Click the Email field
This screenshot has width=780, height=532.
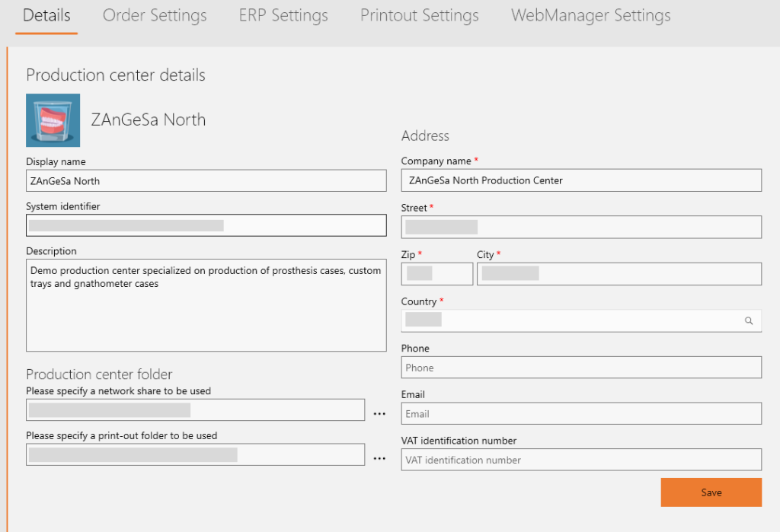pyautogui.click(x=581, y=414)
